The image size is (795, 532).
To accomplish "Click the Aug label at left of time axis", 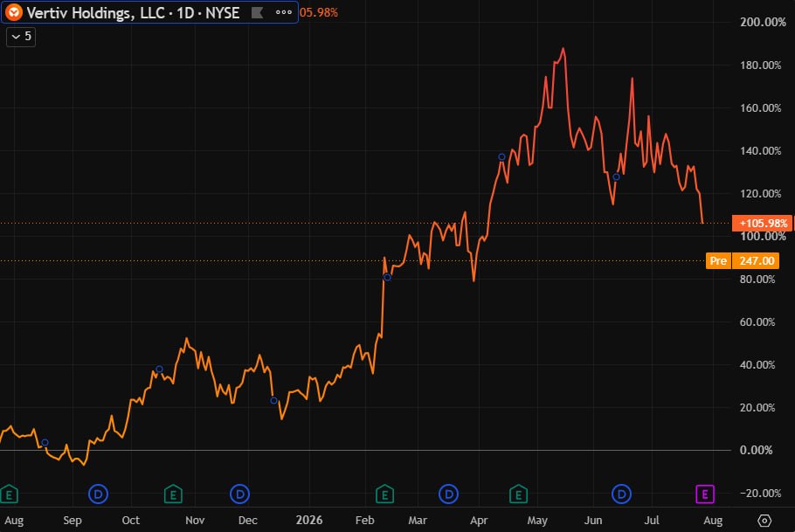I will [x=14, y=521].
